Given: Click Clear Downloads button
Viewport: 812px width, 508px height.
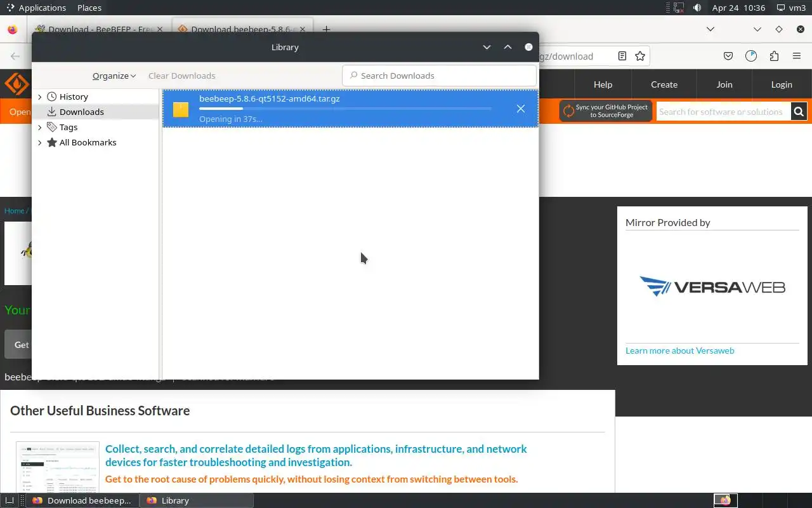Looking at the screenshot, I should [x=181, y=76].
